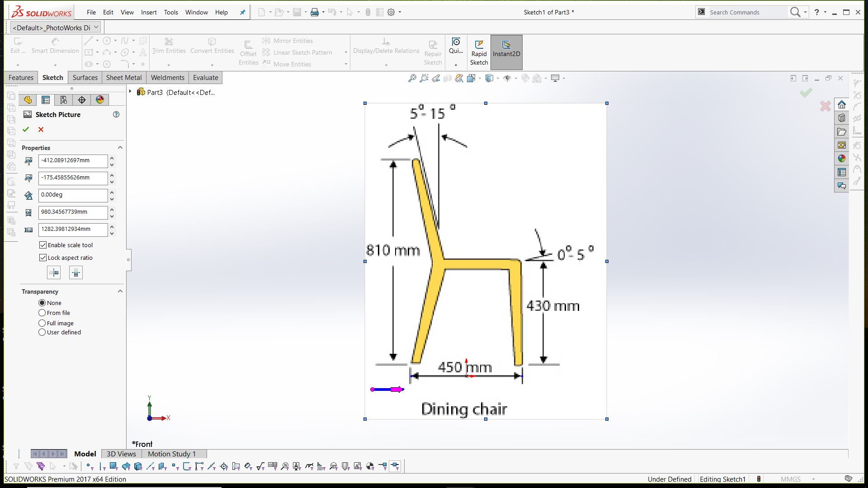
Task: Open the PhotoWorks display state dropdown
Action: click(96, 28)
